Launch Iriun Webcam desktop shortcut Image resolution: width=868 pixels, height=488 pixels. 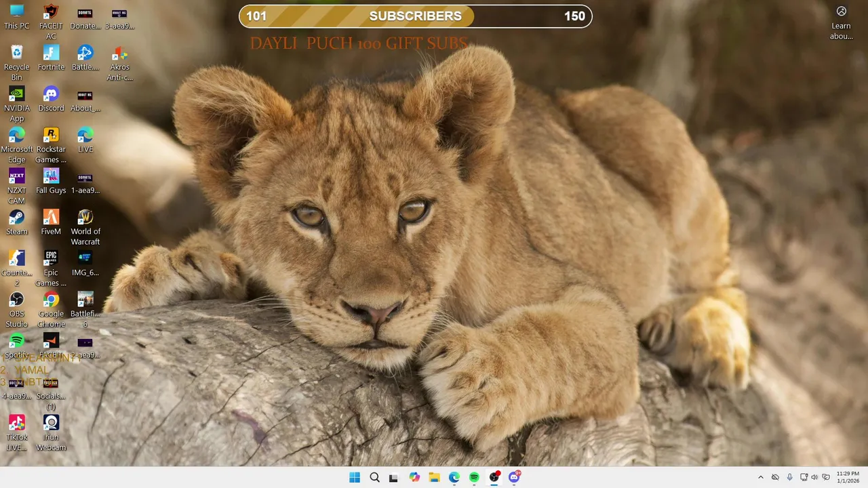click(51, 434)
